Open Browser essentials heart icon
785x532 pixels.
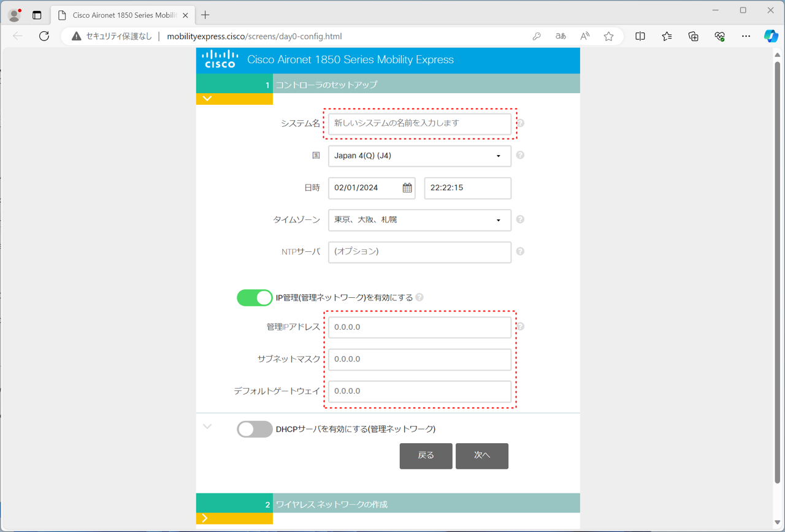click(720, 36)
